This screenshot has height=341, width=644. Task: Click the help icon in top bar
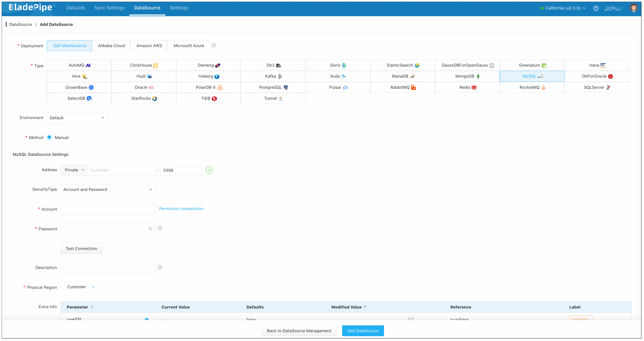(596, 8)
